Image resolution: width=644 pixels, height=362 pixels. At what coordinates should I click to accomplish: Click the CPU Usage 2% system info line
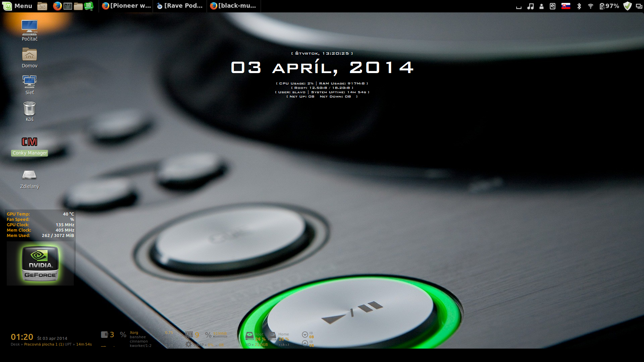(322, 83)
